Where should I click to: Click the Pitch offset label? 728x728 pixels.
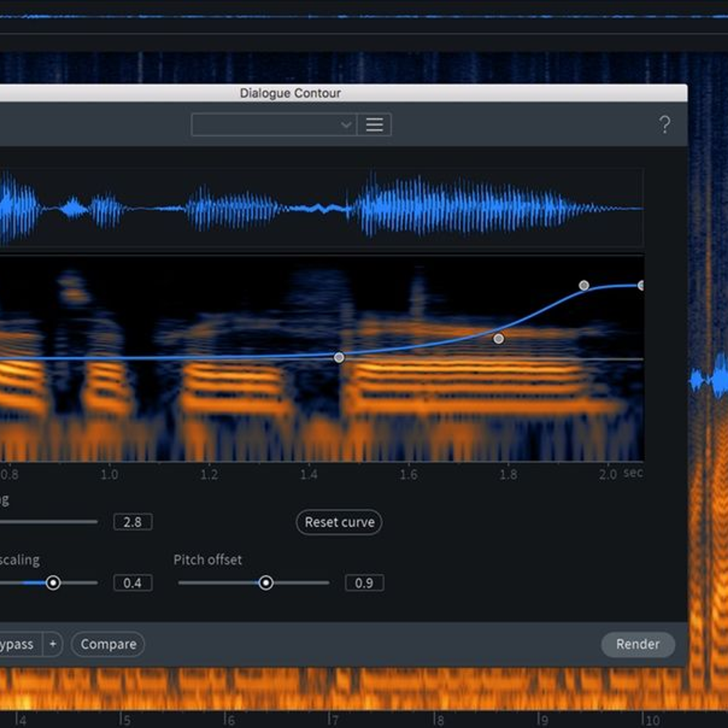[x=207, y=560]
